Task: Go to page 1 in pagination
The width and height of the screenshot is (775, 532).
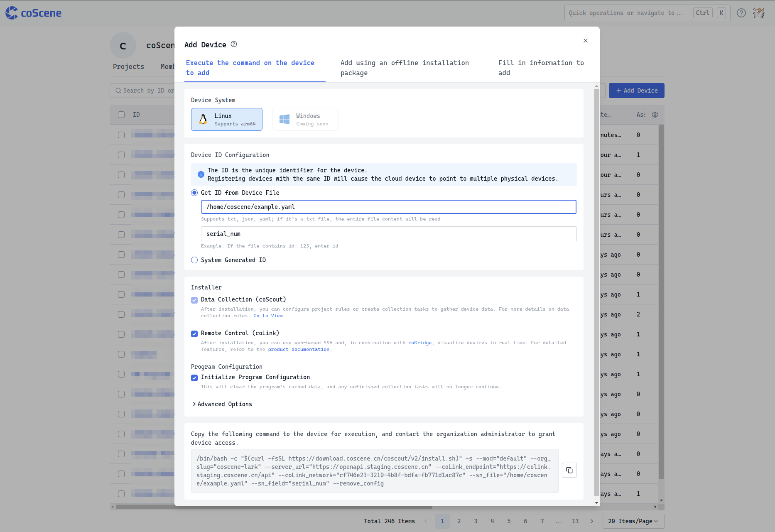Action: point(442,521)
